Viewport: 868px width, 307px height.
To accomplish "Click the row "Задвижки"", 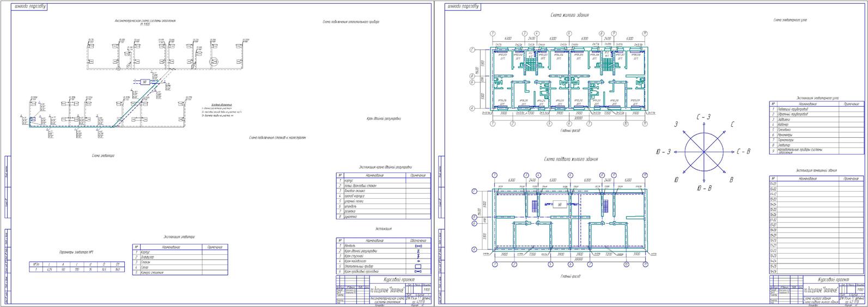I will click(x=817, y=119).
